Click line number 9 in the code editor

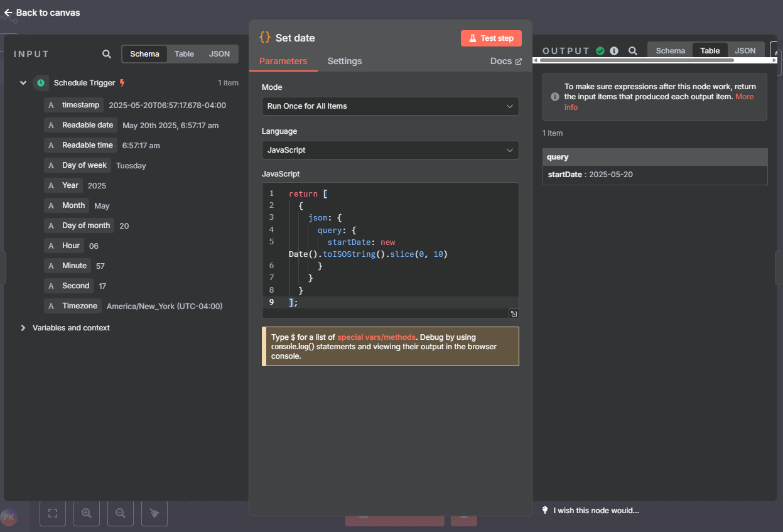pyautogui.click(x=271, y=302)
